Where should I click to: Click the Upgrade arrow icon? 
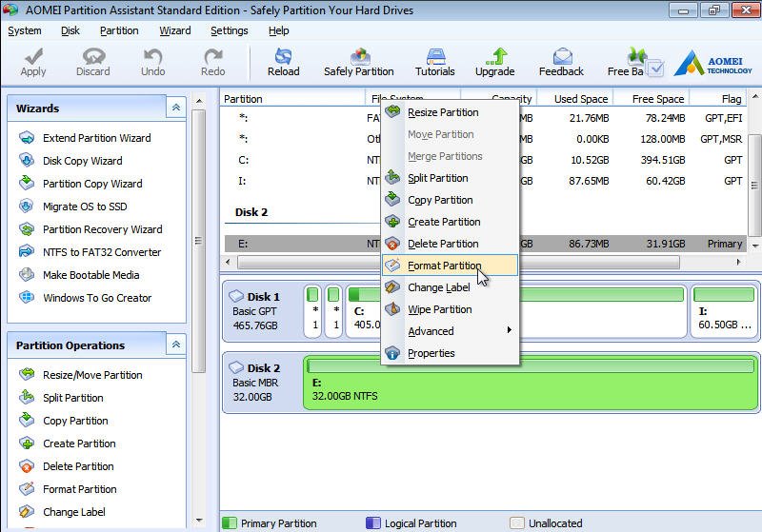(x=495, y=56)
